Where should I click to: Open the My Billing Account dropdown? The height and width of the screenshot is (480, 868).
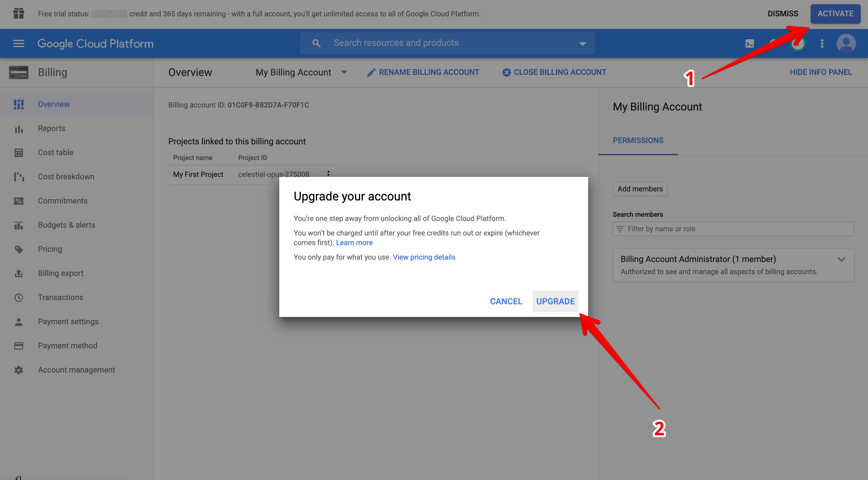[x=301, y=72]
